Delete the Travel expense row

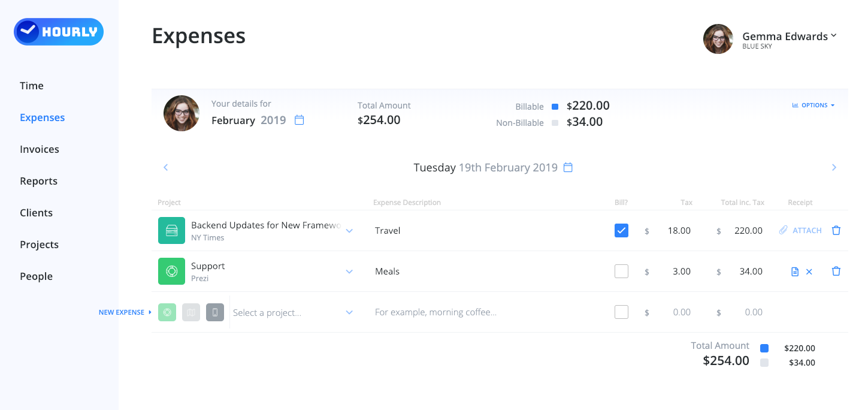click(836, 230)
